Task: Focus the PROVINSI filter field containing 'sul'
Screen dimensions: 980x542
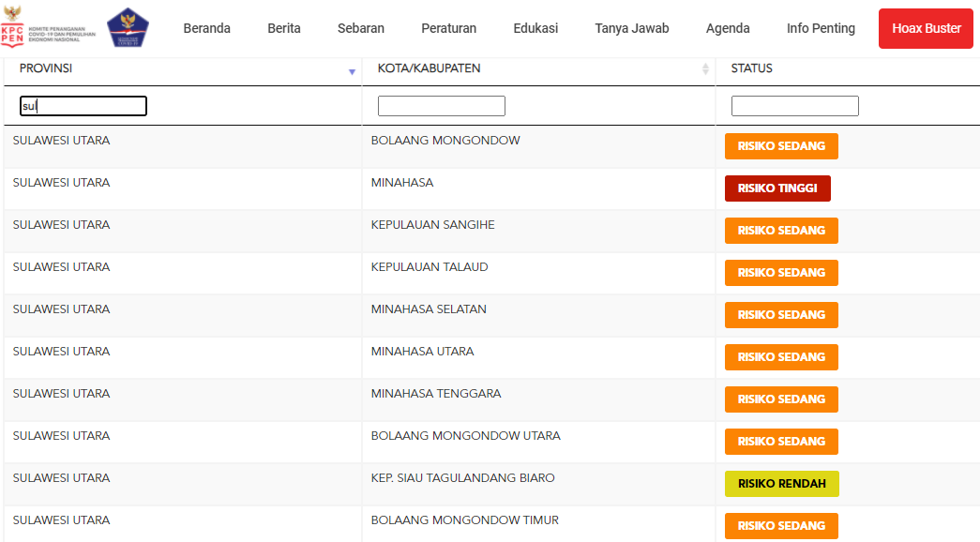Action: coord(83,106)
